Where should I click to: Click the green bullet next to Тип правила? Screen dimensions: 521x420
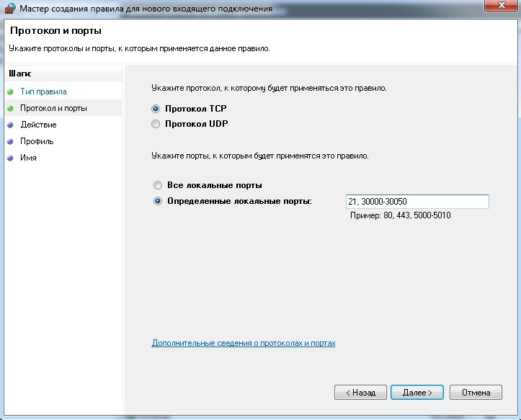[x=10, y=91]
